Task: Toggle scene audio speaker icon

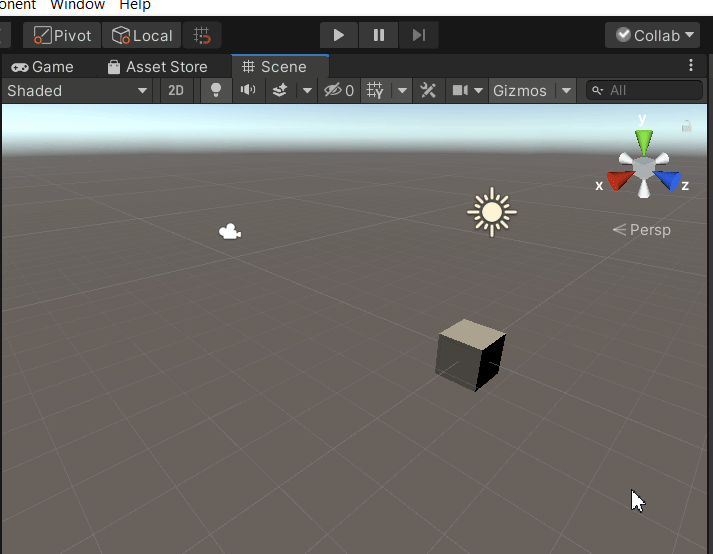Action: point(247,91)
